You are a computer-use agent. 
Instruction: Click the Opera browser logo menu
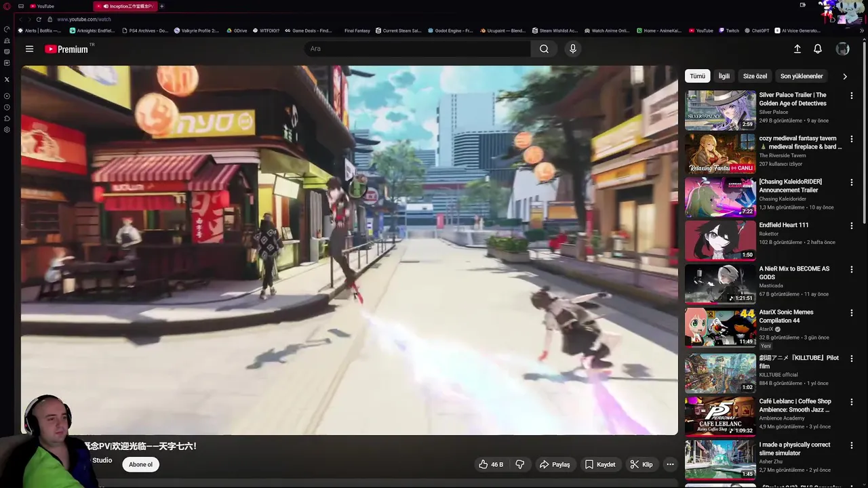pos(7,6)
